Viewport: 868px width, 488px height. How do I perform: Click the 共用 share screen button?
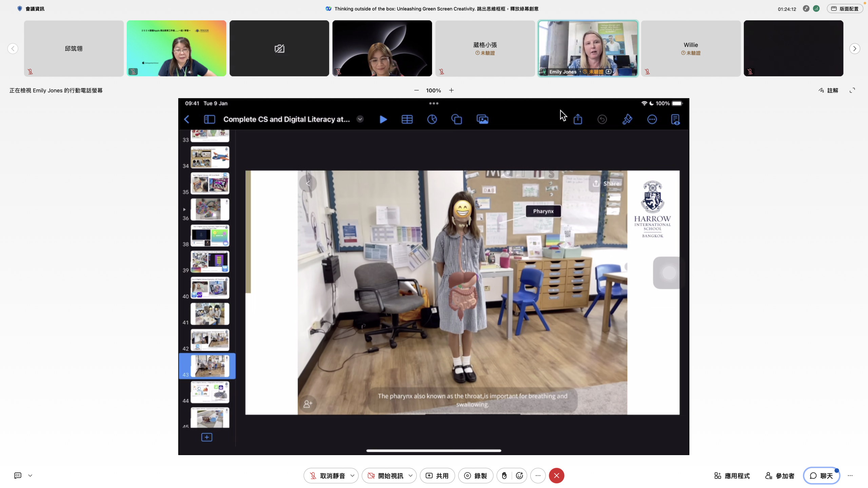437,475
